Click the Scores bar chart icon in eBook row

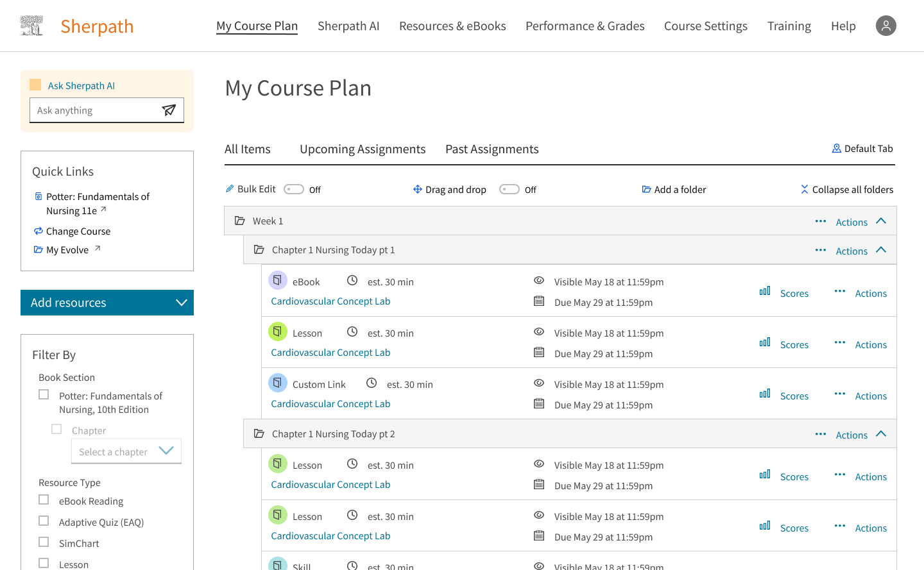(765, 291)
